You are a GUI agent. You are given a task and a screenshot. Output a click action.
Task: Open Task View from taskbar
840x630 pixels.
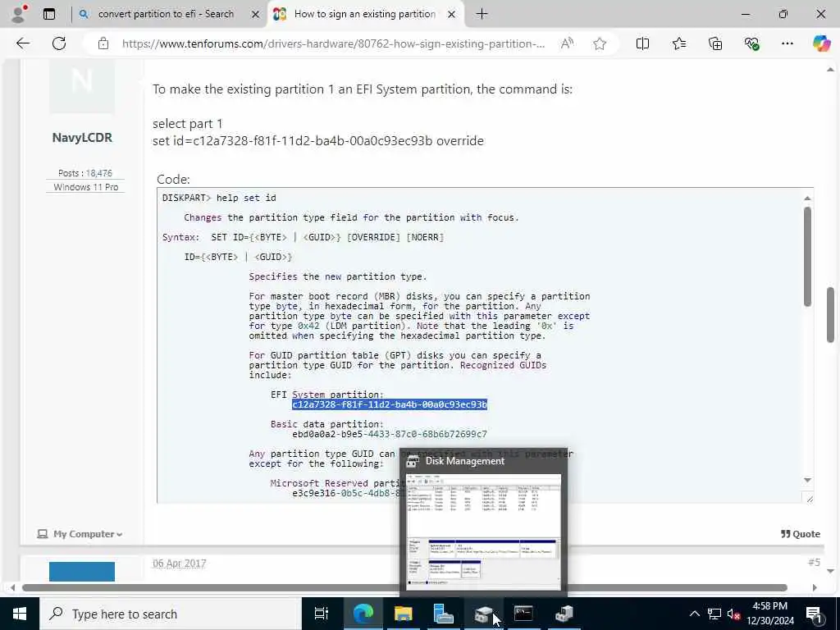(x=322, y=614)
